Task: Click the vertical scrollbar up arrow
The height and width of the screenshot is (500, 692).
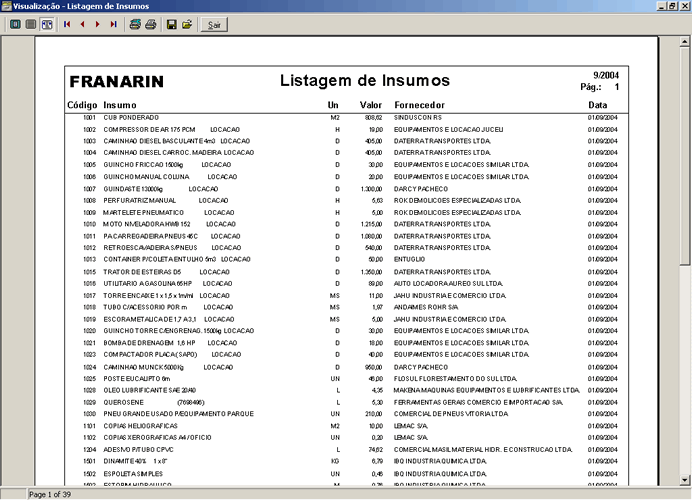Action: [684, 41]
